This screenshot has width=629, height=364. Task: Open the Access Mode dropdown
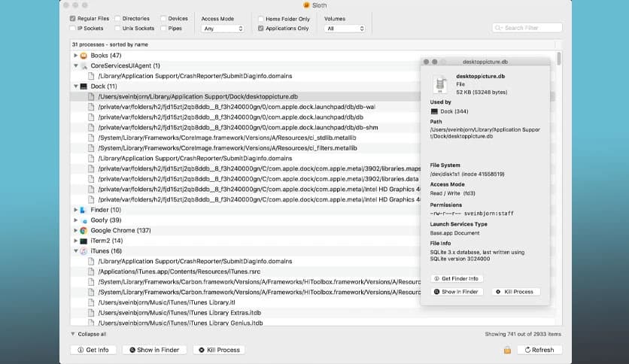[x=223, y=29]
